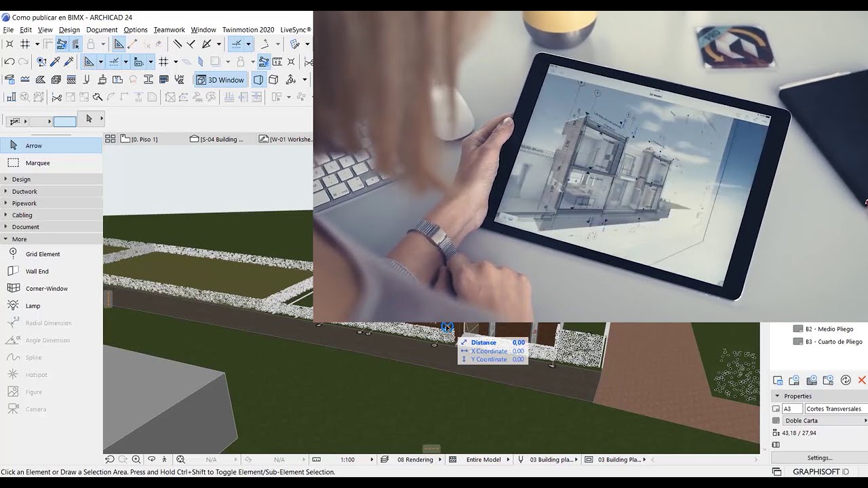This screenshot has width=868, height=488.
Task: Click the New Layout icon
Action: 794,380
